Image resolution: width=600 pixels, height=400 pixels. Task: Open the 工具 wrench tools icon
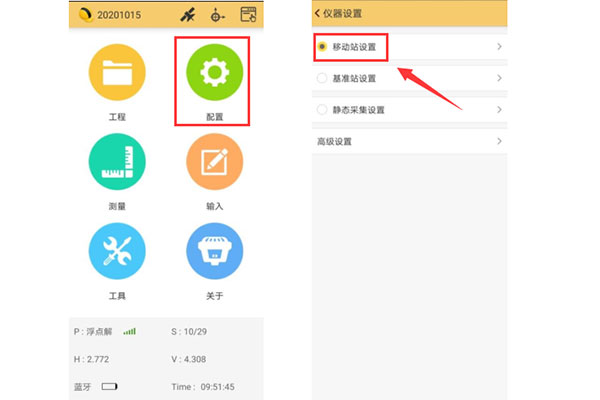[116, 251]
